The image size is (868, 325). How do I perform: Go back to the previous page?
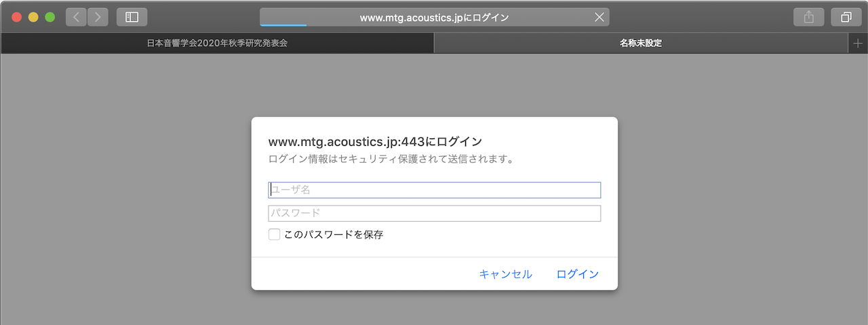pos(76,17)
